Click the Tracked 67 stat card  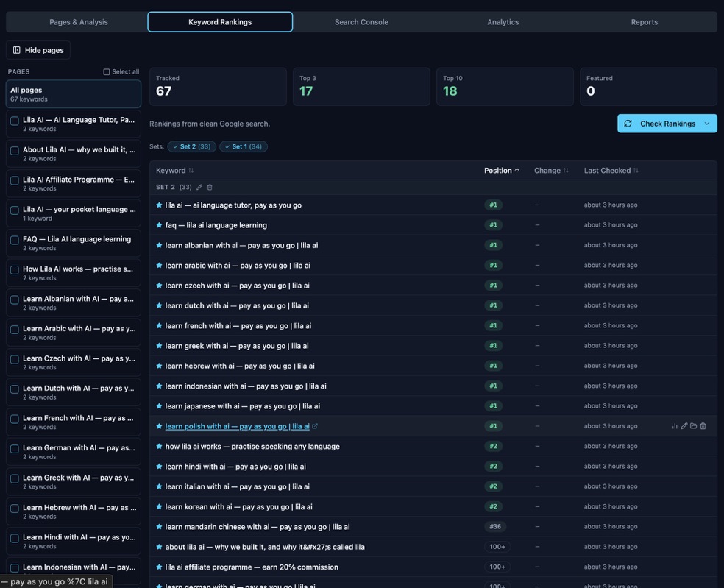[218, 87]
